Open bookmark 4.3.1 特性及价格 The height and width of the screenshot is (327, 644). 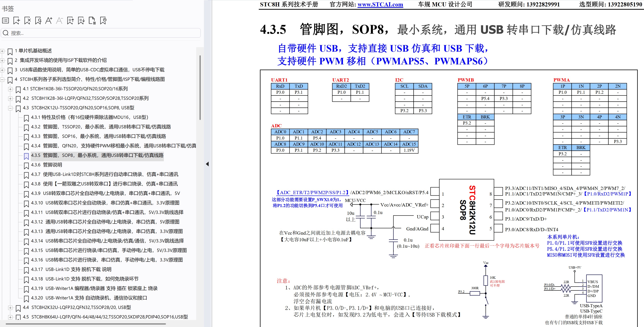tap(90, 117)
